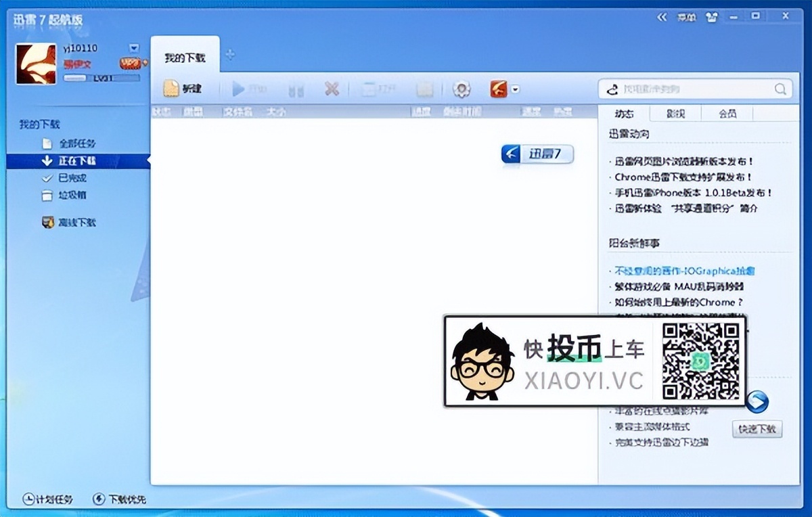
Task: Click the Xunlei search input field
Action: (x=694, y=89)
